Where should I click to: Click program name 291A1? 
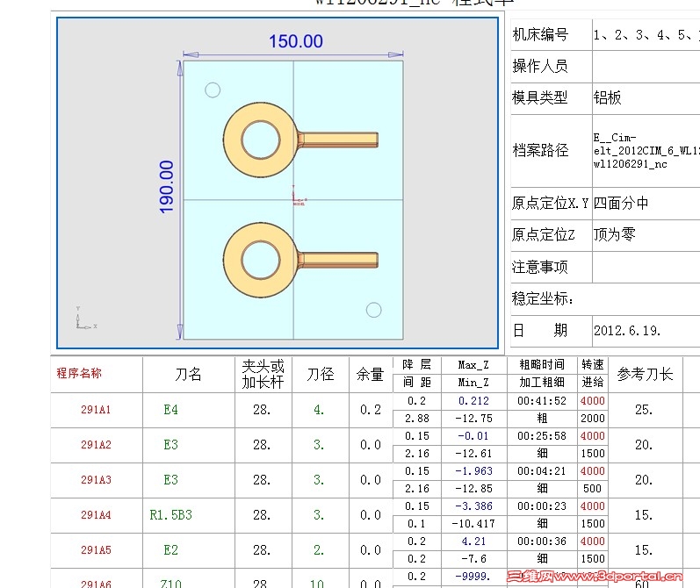pyautogui.click(x=96, y=410)
